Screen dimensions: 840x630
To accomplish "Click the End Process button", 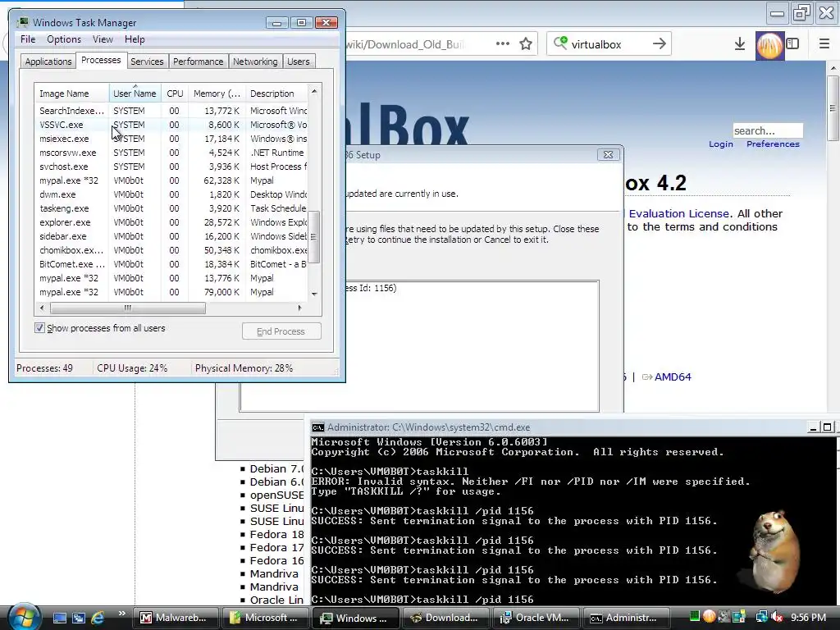I will [x=281, y=331].
